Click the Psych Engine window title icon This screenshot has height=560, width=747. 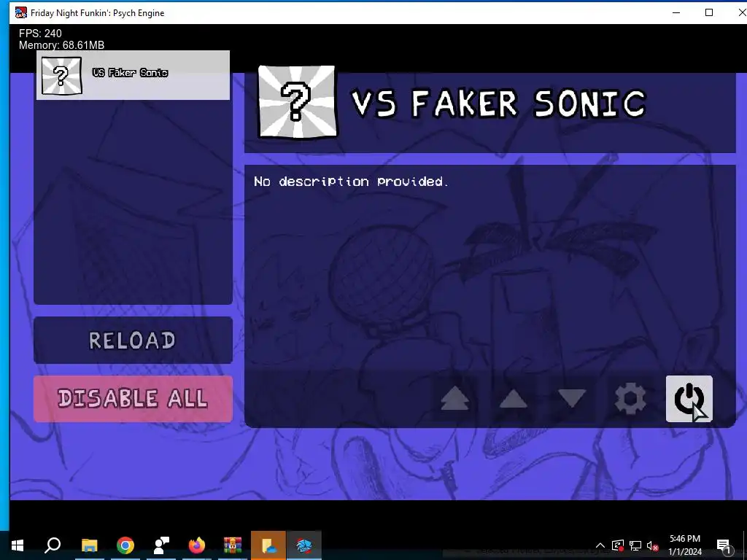coord(21,12)
